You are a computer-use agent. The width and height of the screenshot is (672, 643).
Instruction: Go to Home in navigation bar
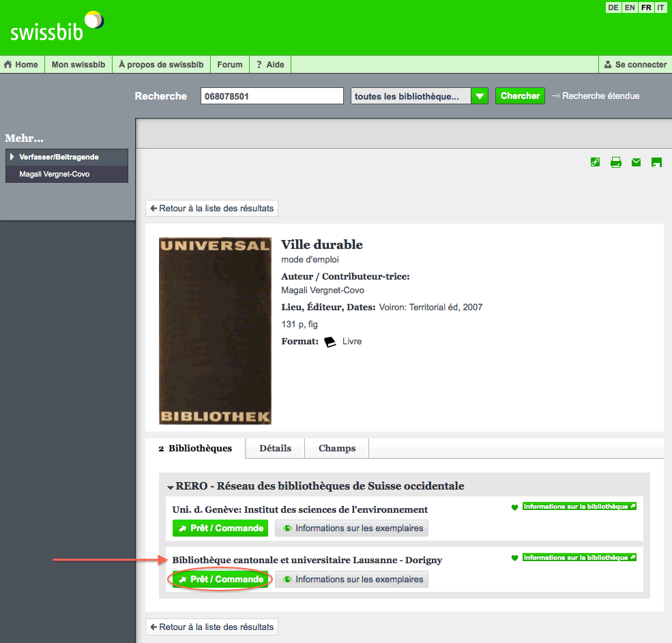21,65
